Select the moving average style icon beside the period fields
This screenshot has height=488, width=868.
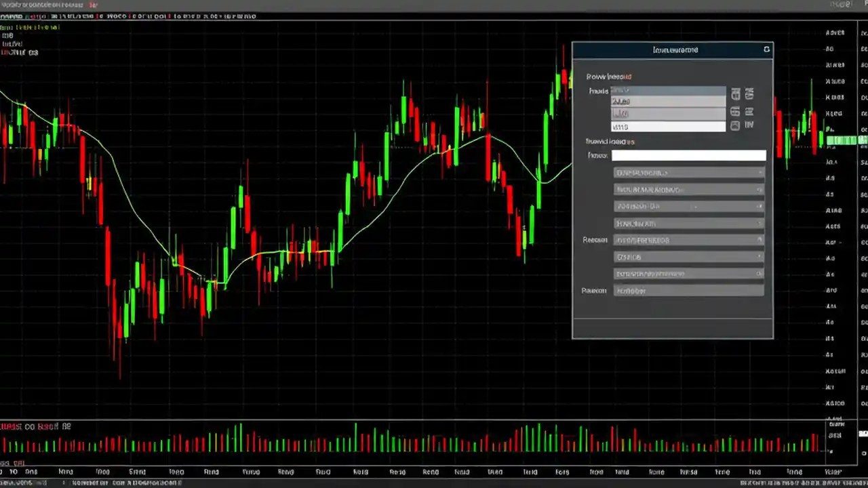point(736,112)
